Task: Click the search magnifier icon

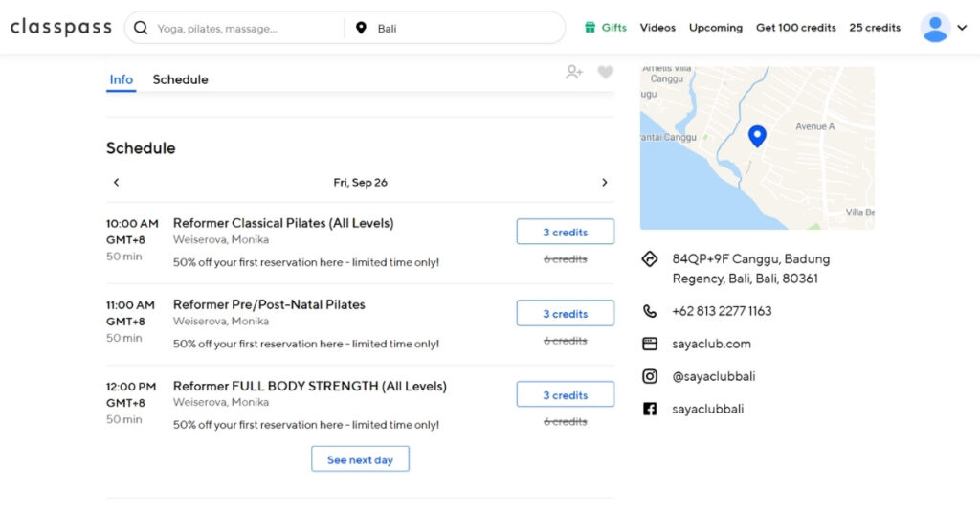Action: (x=142, y=28)
